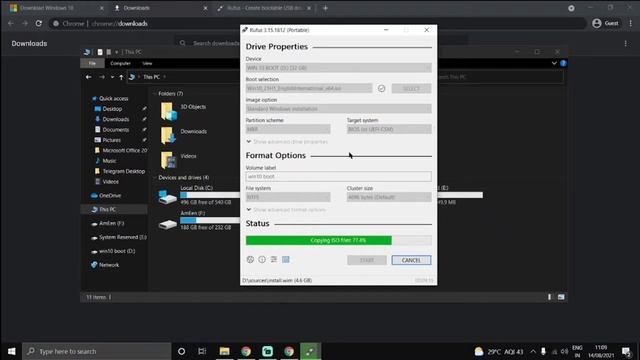Open the taskbar weather widget
Screen dimensions: 640x360
(x=499, y=351)
